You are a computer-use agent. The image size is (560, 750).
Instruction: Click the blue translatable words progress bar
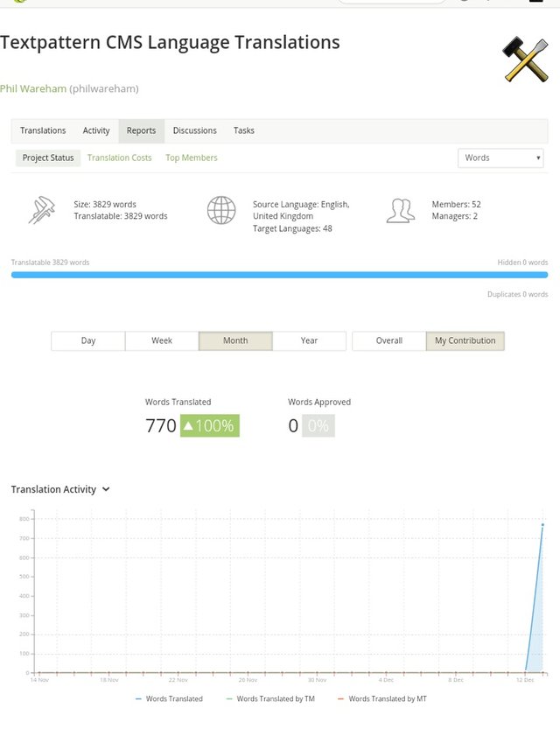tap(279, 275)
